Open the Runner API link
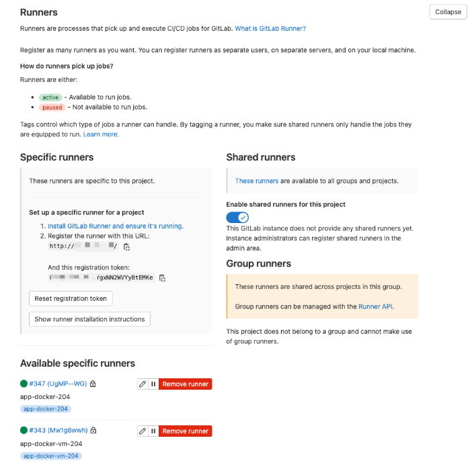The image size is (476, 475). tap(376, 306)
